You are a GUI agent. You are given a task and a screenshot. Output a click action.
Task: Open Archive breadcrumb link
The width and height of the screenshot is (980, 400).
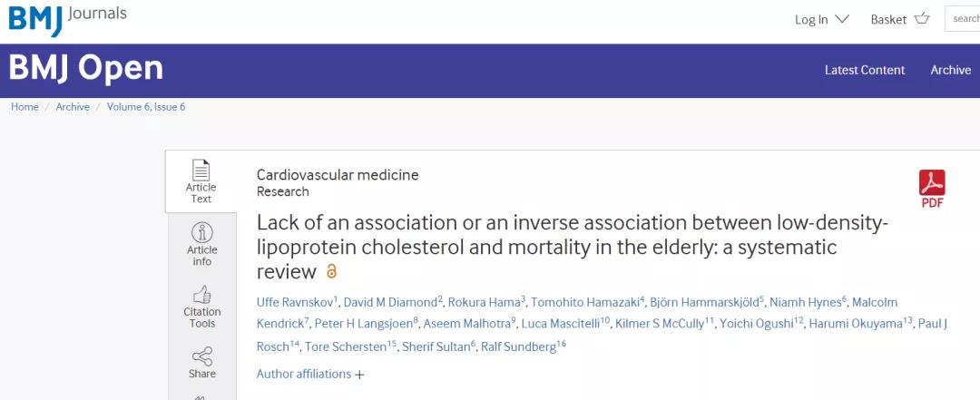click(73, 107)
